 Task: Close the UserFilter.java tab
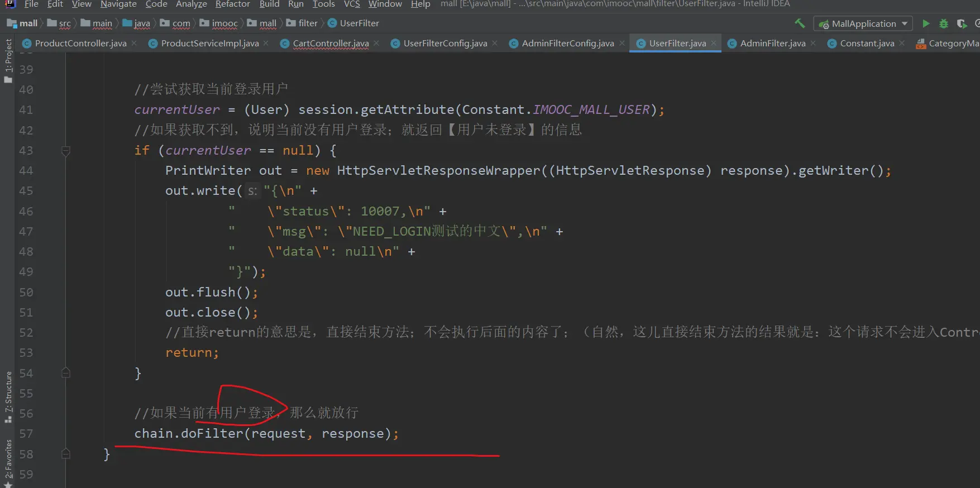[714, 43]
